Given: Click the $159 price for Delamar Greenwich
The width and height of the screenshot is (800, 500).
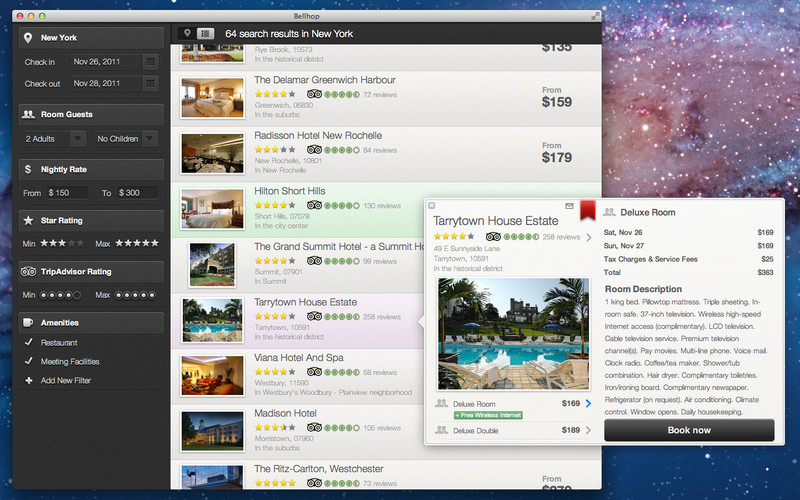Looking at the screenshot, I should [x=557, y=102].
